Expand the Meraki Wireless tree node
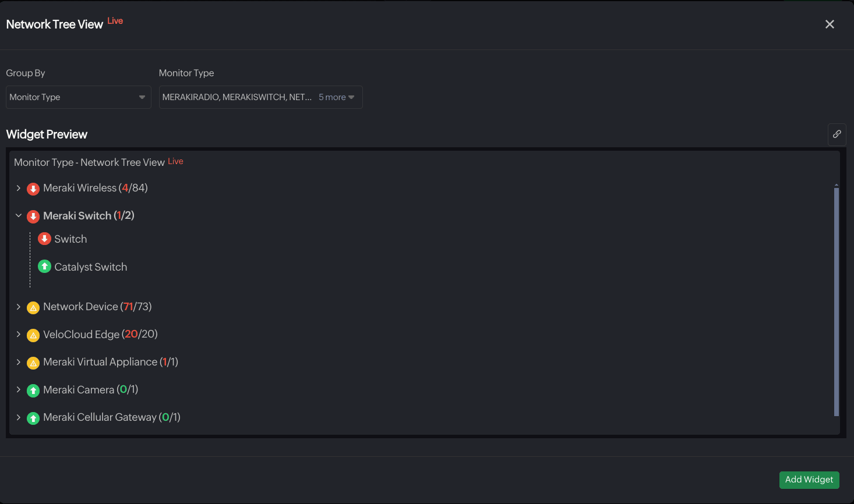Screen dimensions: 854x504 pyautogui.click(x=19, y=188)
